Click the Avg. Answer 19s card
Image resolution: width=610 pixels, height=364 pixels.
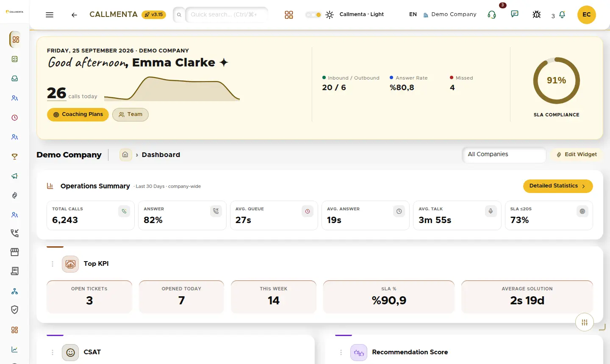click(366, 215)
